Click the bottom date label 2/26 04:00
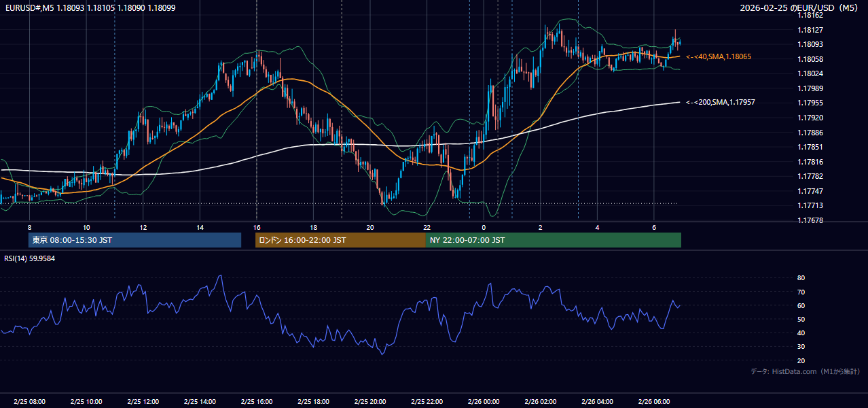This screenshot has width=868, height=408. [x=597, y=401]
